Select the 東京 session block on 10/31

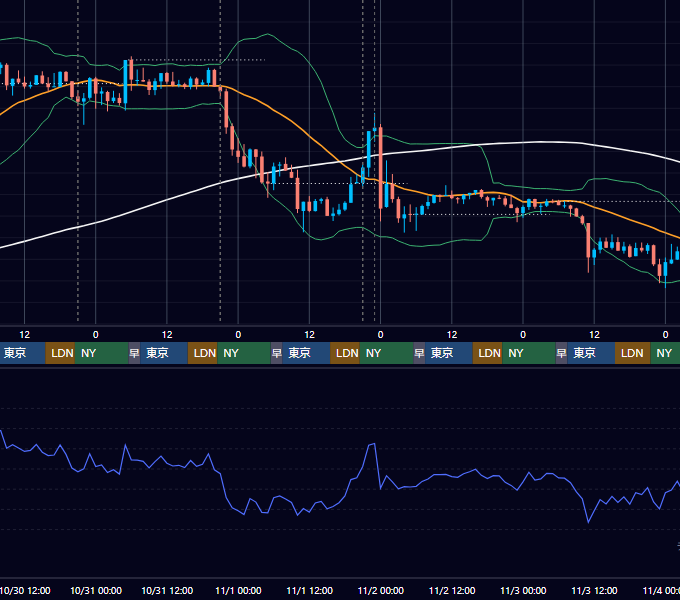(164, 353)
